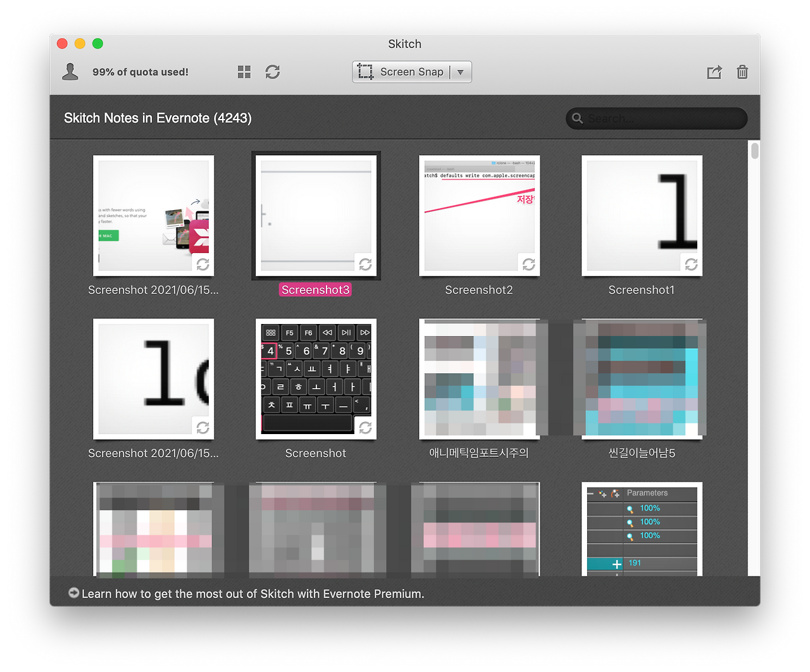Click the Skitch Notes in Evernote heading
Viewport: 810px width, 672px height.
click(x=158, y=118)
